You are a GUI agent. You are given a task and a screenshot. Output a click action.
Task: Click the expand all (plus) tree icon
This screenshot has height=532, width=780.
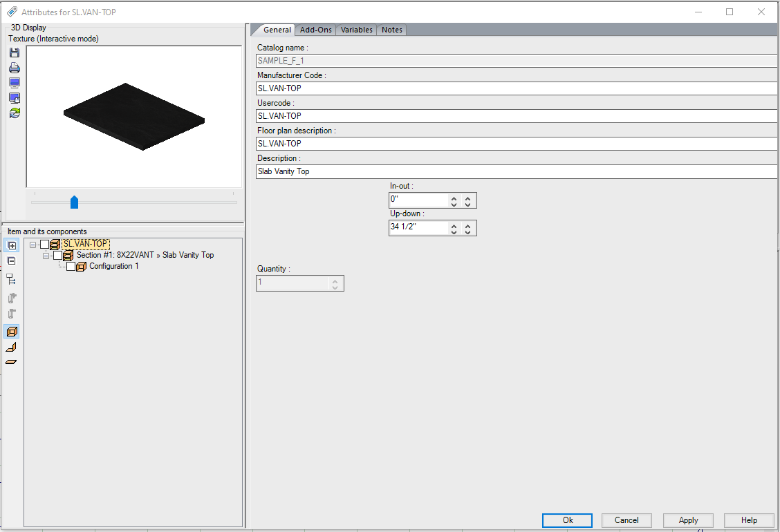[12, 245]
